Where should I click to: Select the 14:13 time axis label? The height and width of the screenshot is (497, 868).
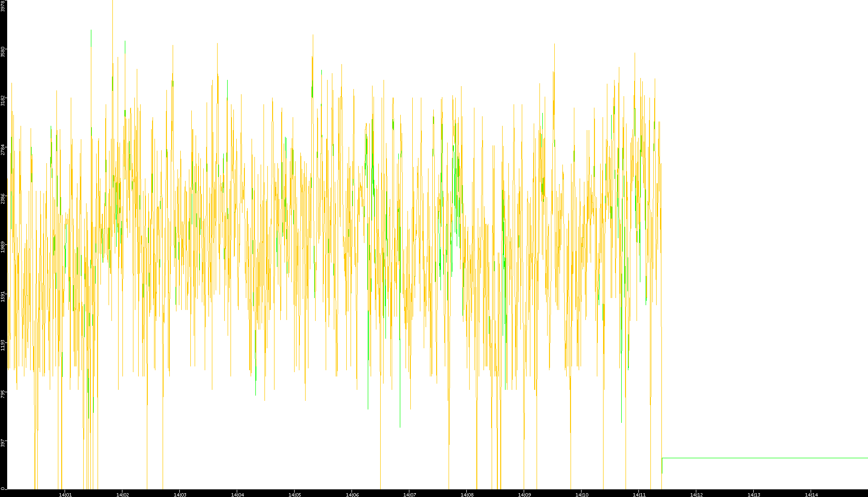pyautogui.click(x=754, y=495)
